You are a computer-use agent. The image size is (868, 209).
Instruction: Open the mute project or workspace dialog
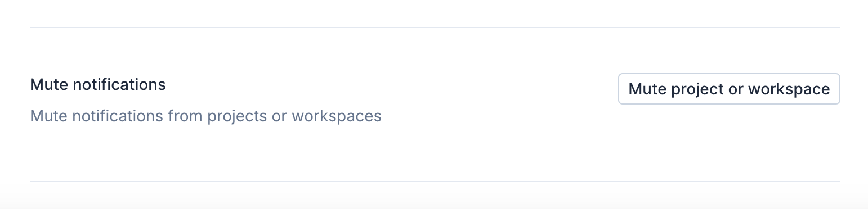(x=729, y=89)
